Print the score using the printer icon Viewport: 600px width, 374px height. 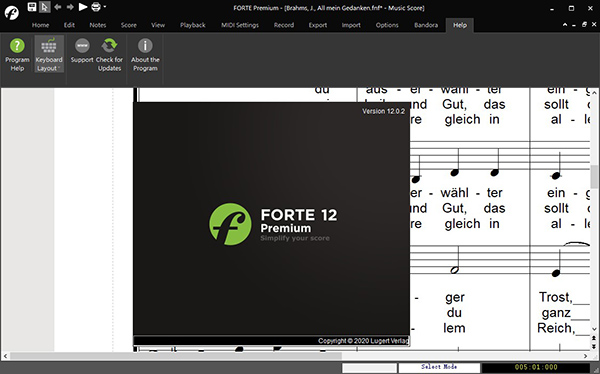pos(96,7)
